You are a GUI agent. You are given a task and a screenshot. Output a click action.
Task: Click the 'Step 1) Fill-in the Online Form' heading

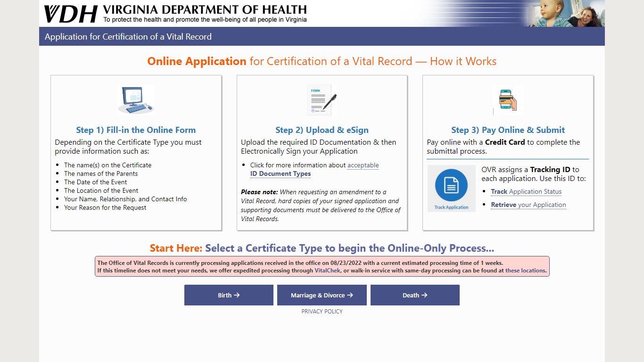[136, 130]
